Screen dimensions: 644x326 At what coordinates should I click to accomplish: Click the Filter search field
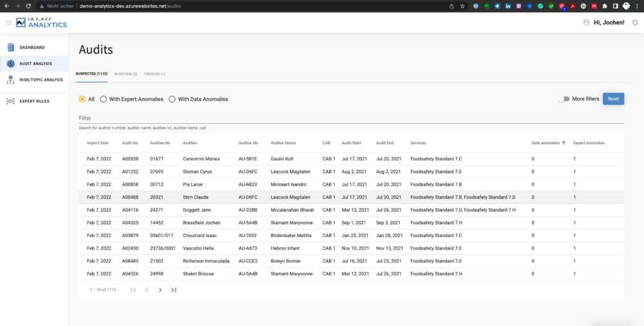351,119
